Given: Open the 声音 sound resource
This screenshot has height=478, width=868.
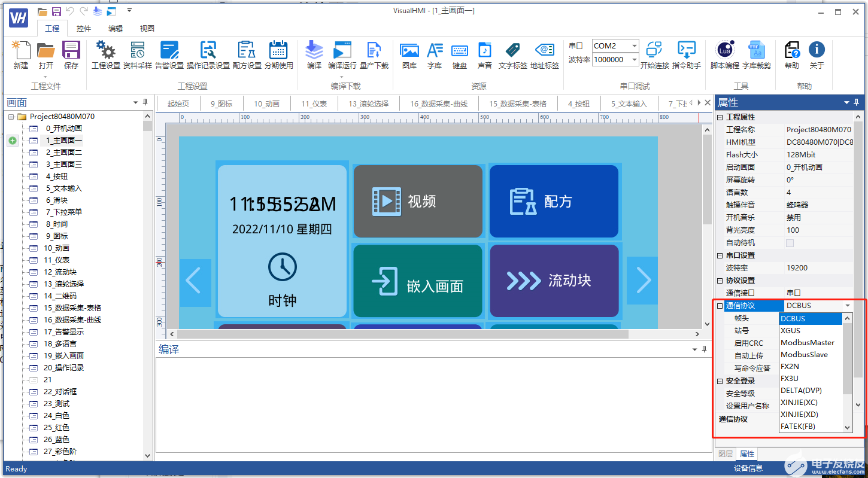Looking at the screenshot, I should coord(485,55).
